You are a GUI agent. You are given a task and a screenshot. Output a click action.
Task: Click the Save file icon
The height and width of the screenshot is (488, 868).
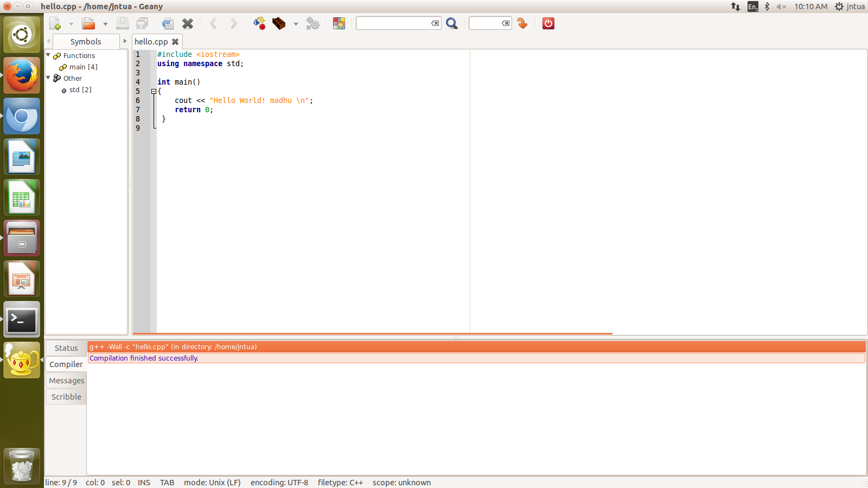[x=123, y=23]
